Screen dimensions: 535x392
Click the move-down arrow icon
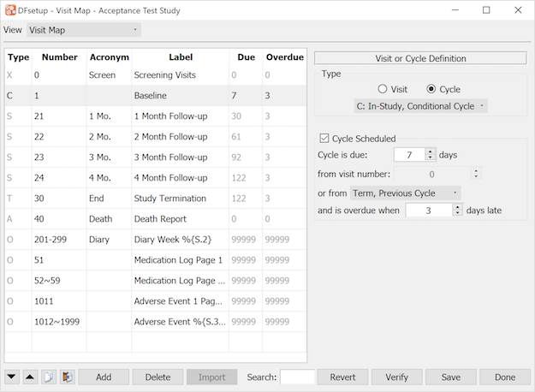click(12, 377)
